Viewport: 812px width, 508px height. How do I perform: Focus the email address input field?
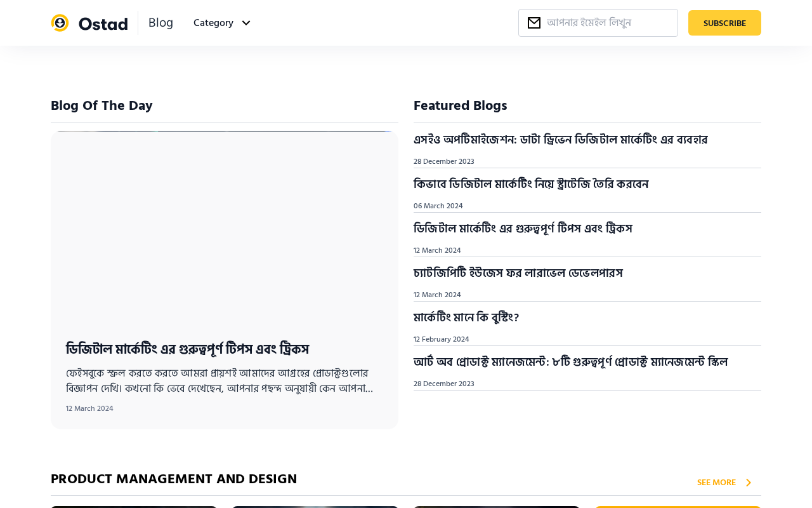pyautogui.click(x=608, y=23)
